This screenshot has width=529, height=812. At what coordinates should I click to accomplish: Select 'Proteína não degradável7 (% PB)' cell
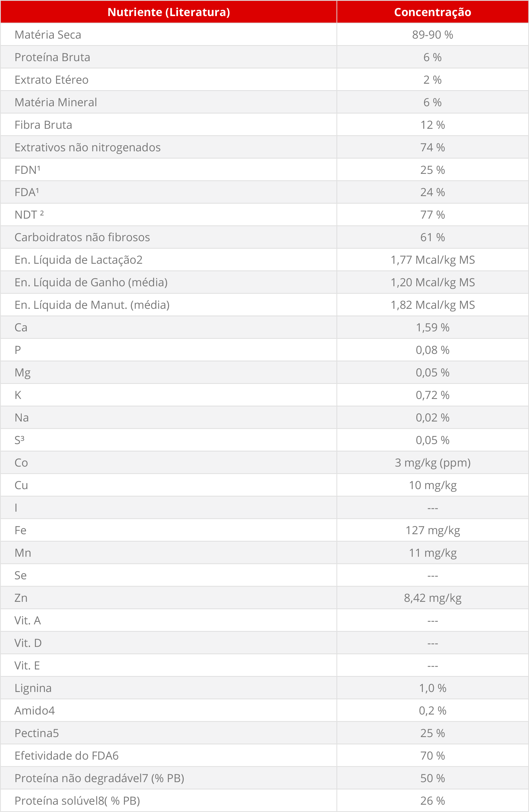click(x=99, y=778)
